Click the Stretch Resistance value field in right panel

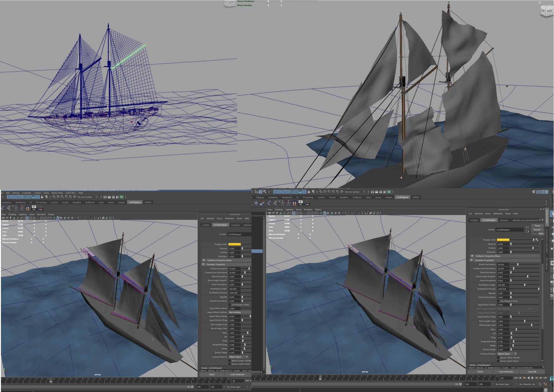pos(502,265)
